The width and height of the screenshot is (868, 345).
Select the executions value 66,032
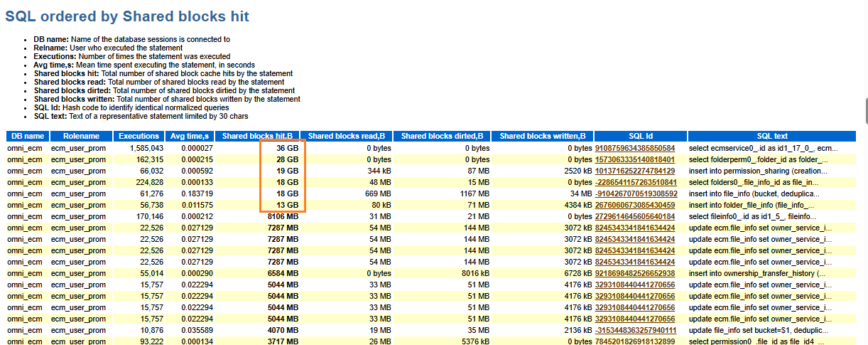coord(151,171)
